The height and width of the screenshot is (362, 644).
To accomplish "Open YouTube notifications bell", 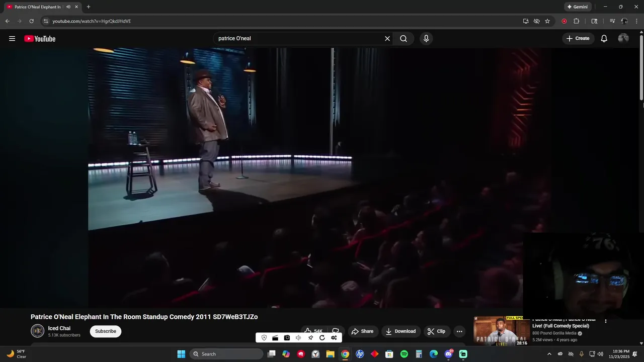I will 604,39.
